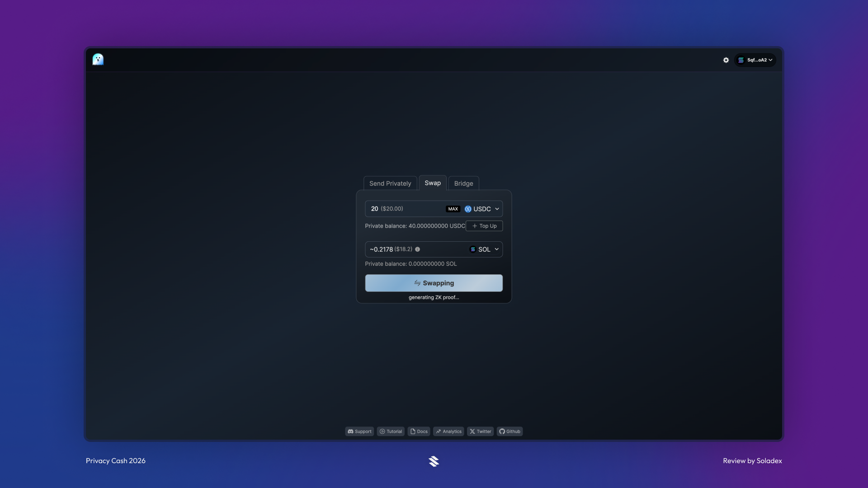Open the Docs page

click(x=419, y=432)
